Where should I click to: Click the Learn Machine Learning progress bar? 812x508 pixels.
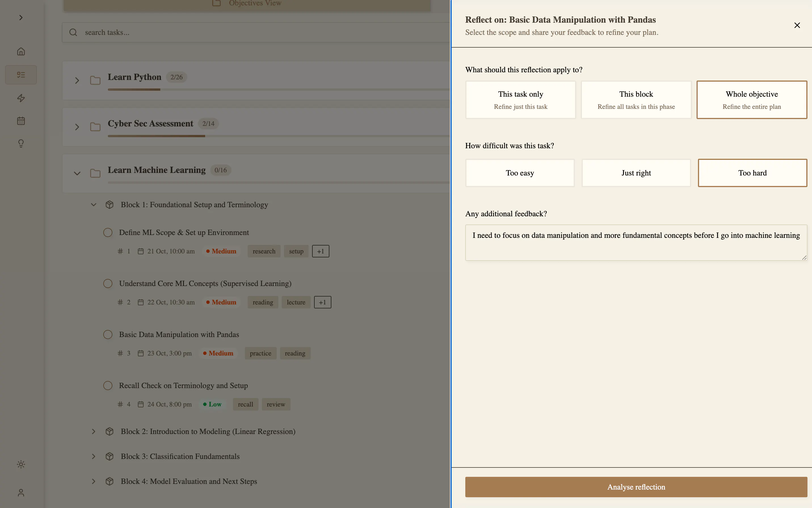click(x=279, y=183)
